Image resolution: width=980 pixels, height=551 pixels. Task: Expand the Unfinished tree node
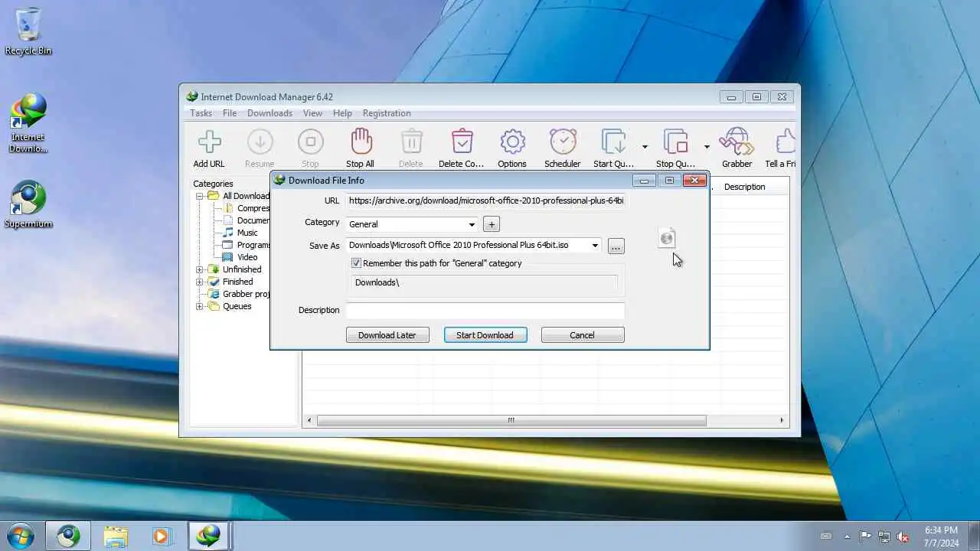tap(200, 269)
